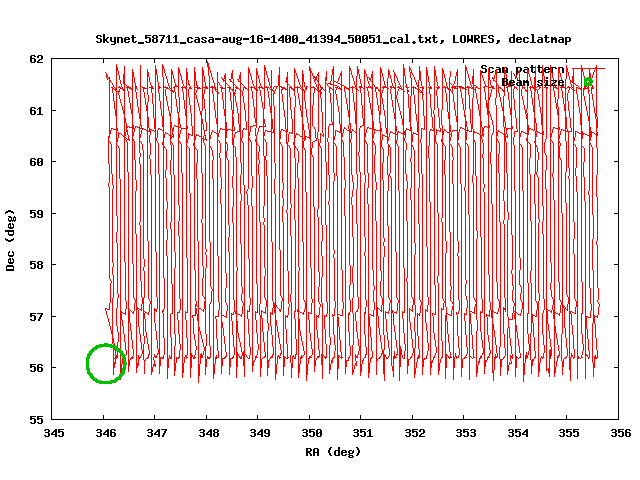
Task: Click the 345 tick label on RA axis
Action: point(54,433)
